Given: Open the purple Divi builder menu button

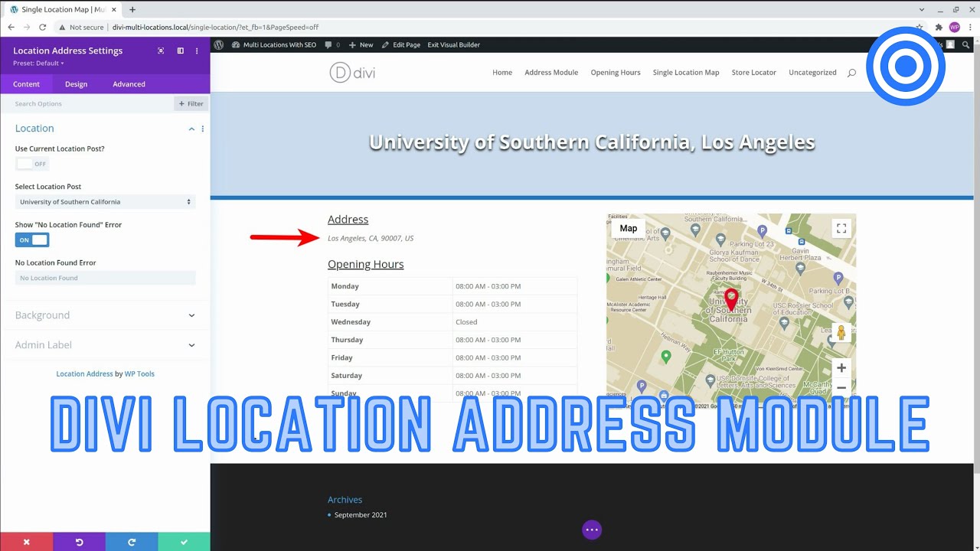Looking at the screenshot, I should tap(592, 530).
